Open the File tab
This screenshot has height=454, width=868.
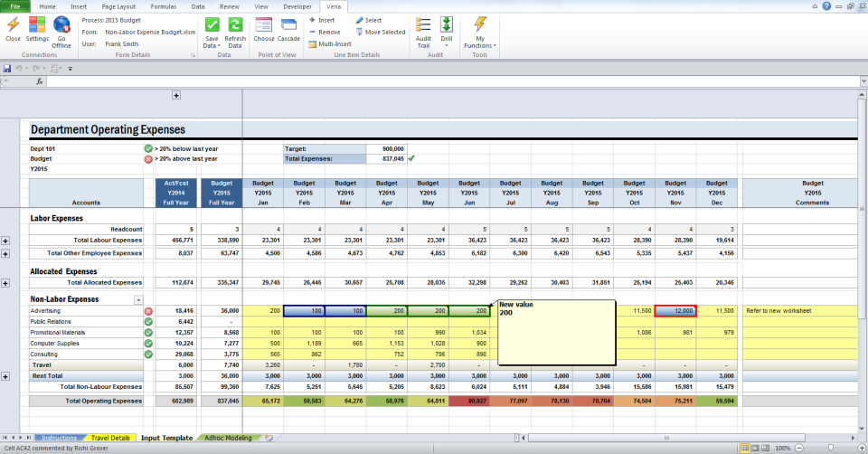[15, 6]
